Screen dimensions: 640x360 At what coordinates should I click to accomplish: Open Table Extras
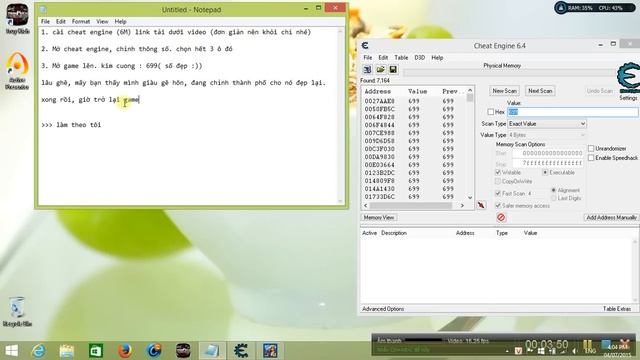617,309
